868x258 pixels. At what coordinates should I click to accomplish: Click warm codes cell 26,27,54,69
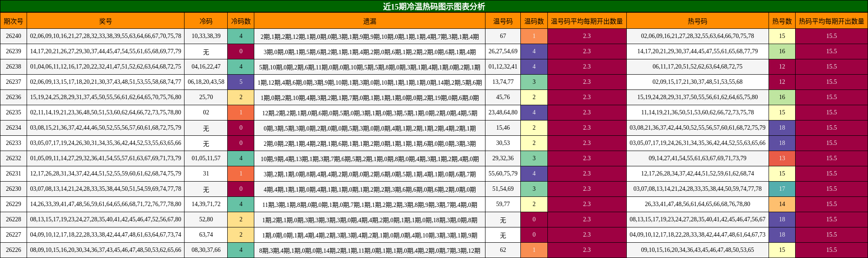(503, 52)
